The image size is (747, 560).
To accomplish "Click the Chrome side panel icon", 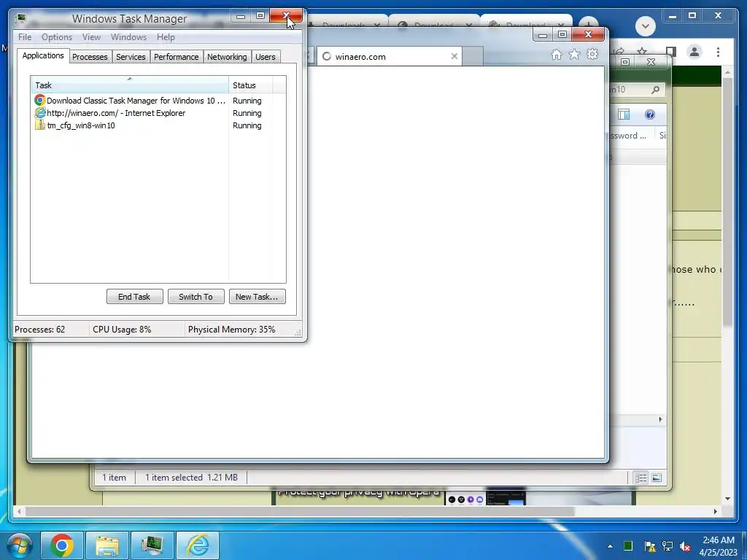I will point(671,52).
